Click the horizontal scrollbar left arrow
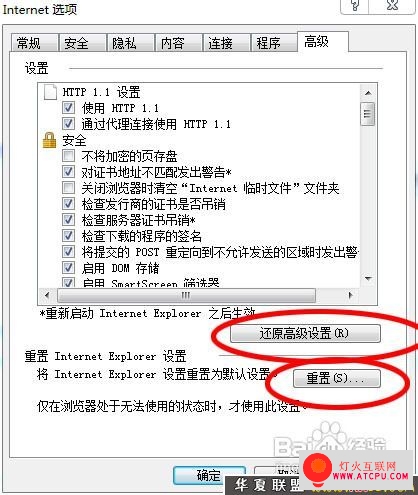 47,295
